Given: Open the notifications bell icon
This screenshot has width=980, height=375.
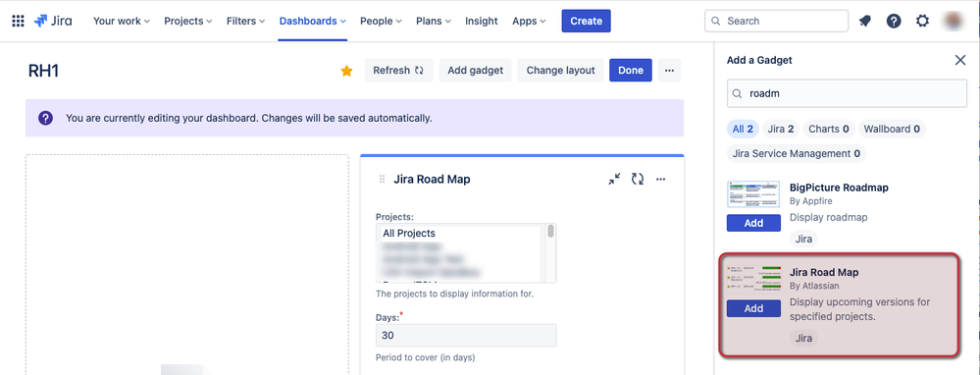Looking at the screenshot, I should (x=865, y=21).
